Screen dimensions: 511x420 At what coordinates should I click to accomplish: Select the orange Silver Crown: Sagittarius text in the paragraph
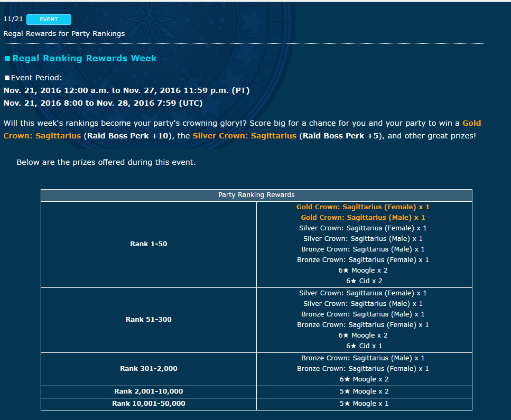click(244, 136)
